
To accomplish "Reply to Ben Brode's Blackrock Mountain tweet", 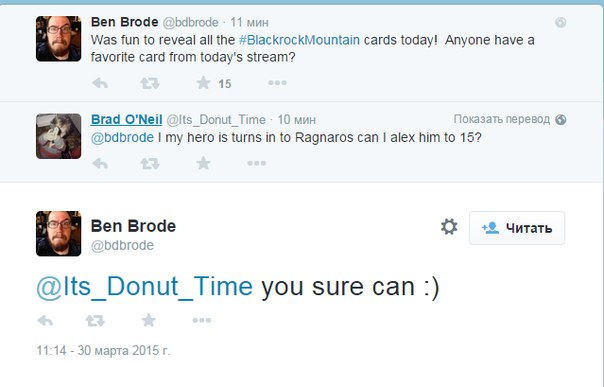I will pyautogui.click(x=100, y=83).
